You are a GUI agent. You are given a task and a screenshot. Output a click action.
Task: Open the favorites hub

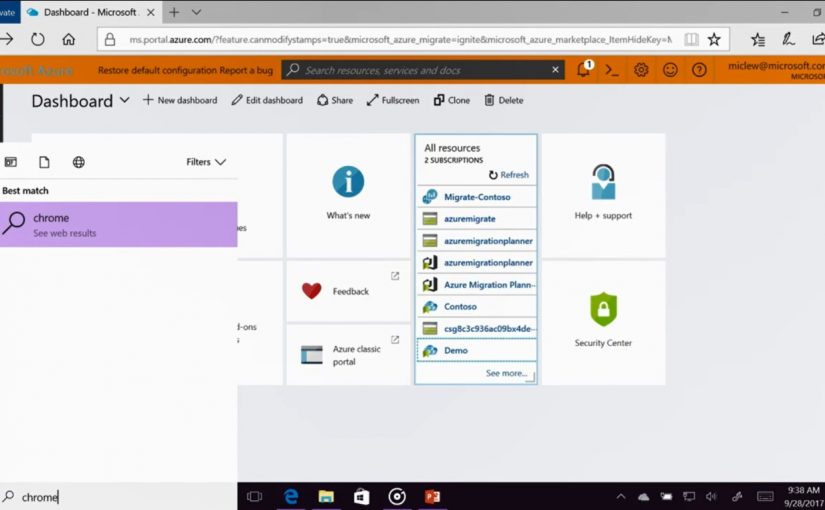pyautogui.click(x=758, y=39)
